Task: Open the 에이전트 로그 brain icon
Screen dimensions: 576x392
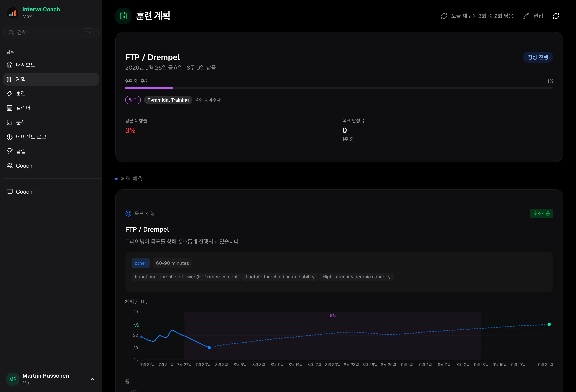Action: coord(10,137)
